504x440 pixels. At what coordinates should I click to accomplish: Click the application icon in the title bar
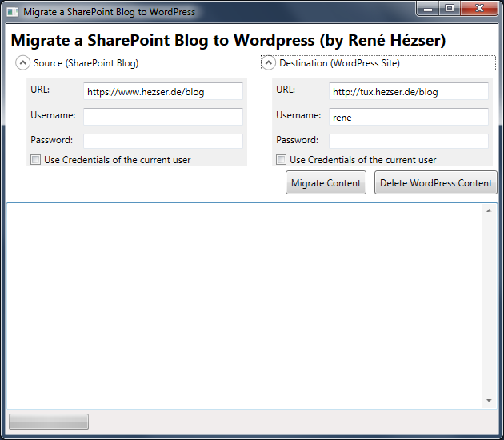tap(13, 12)
